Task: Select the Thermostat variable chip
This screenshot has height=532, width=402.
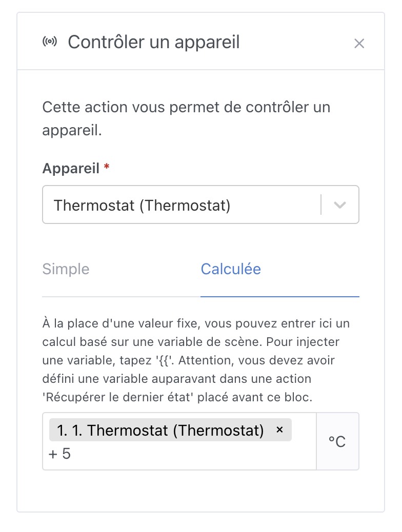Action: pyautogui.click(x=159, y=430)
